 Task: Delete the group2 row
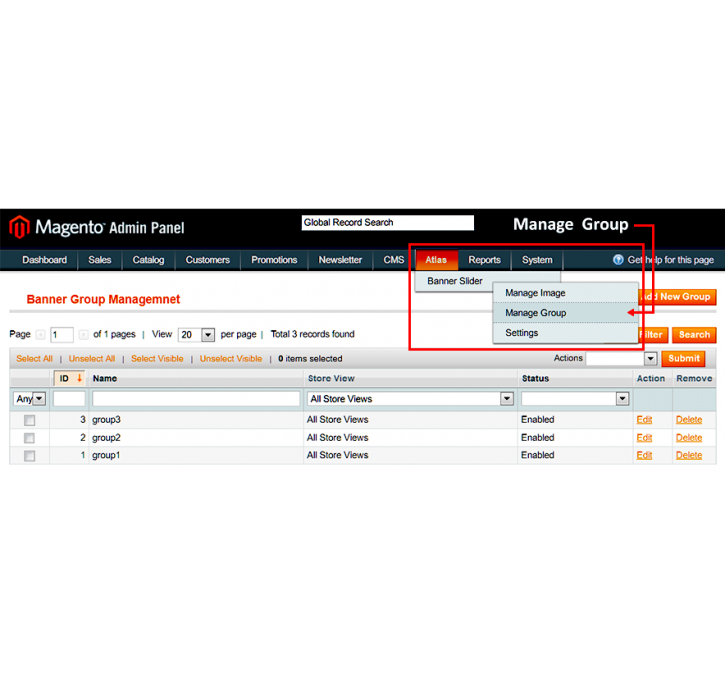(689, 438)
